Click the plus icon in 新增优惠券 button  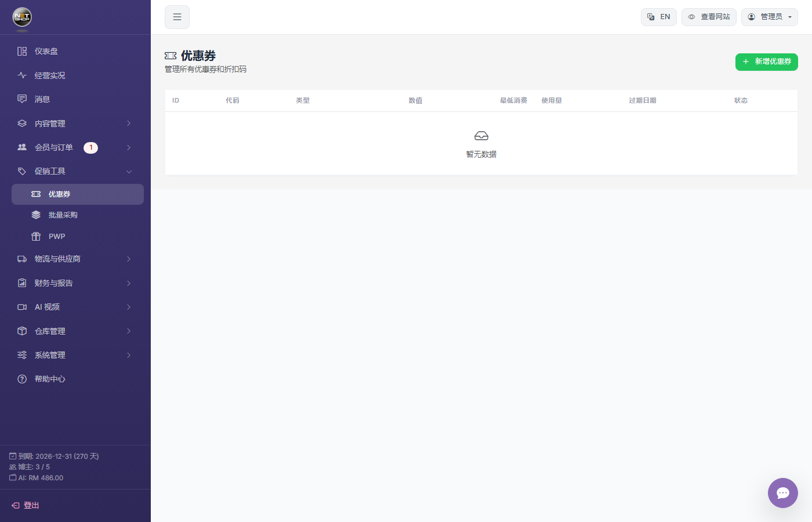coord(746,61)
